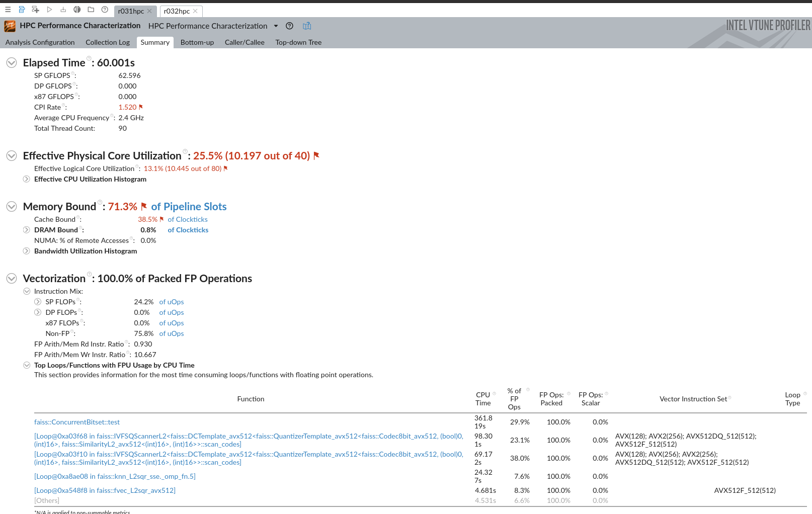Screen dimensions: 812x514
Task: Switch to the Bottom-up tab
Action: tap(197, 42)
